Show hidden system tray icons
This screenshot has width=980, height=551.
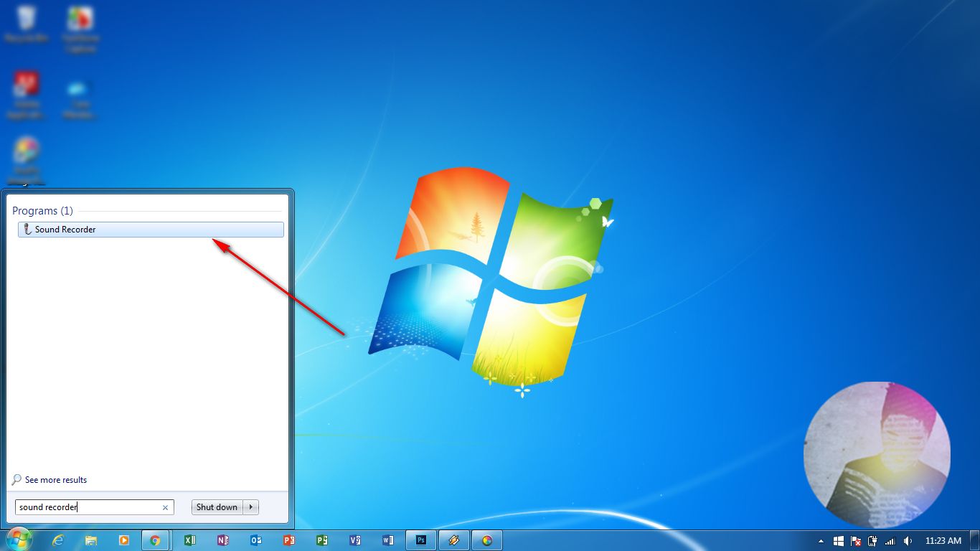click(821, 541)
